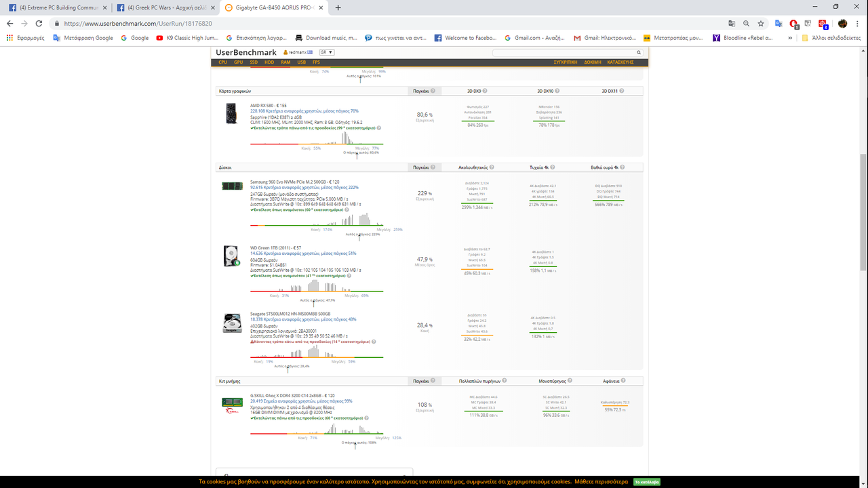Bookmark this page with the star icon
Screen dimensions: 868x488
[759, 23]
